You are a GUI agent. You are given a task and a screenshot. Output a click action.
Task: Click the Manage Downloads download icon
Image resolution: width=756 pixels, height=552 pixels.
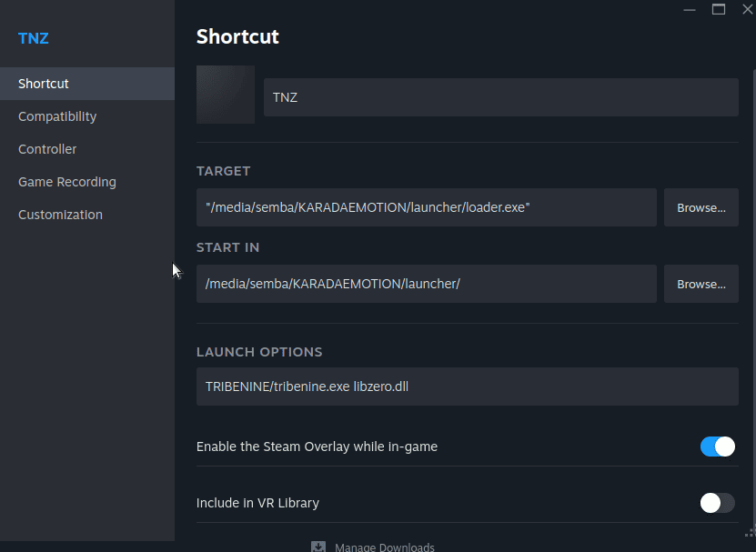click(318, 546)
